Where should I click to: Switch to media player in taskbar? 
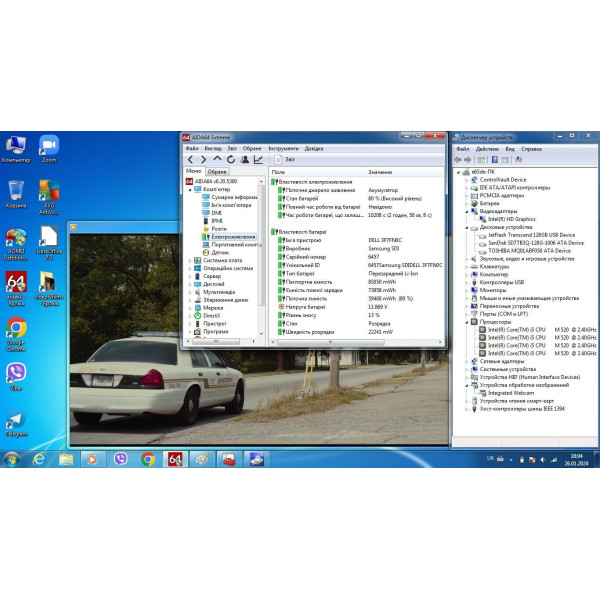tap(92, 459)
